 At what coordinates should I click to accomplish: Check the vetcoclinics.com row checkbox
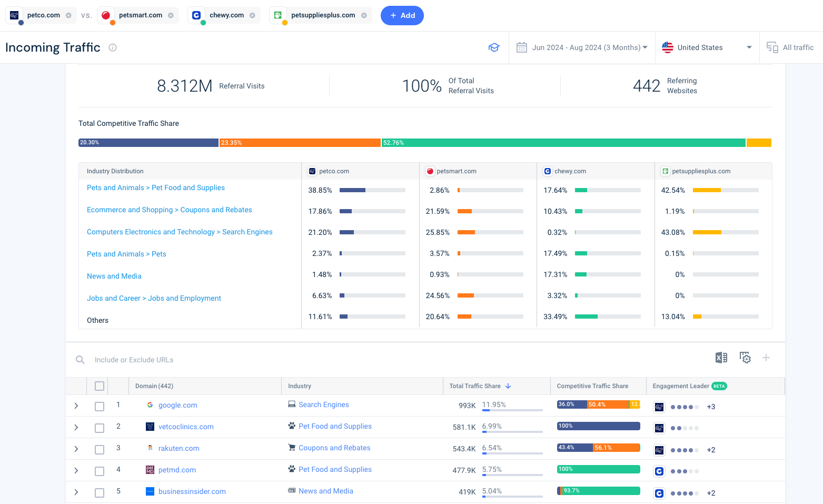click(x=100, y=428)
